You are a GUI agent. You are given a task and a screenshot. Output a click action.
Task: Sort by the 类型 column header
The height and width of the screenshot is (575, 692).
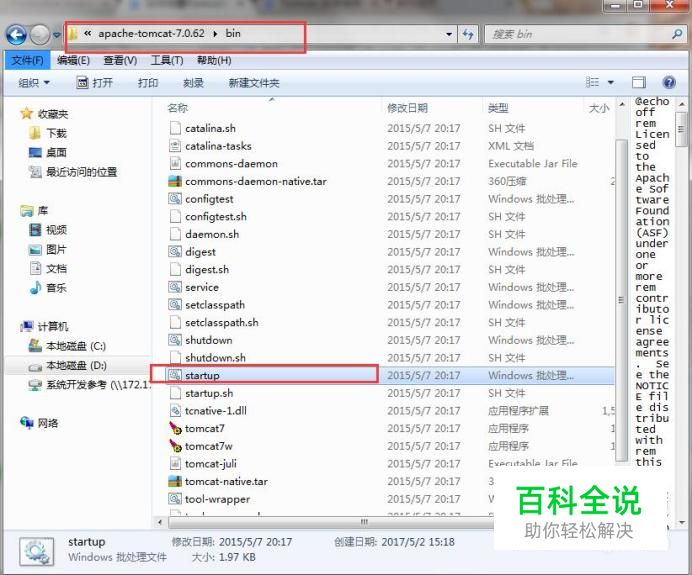498,108
